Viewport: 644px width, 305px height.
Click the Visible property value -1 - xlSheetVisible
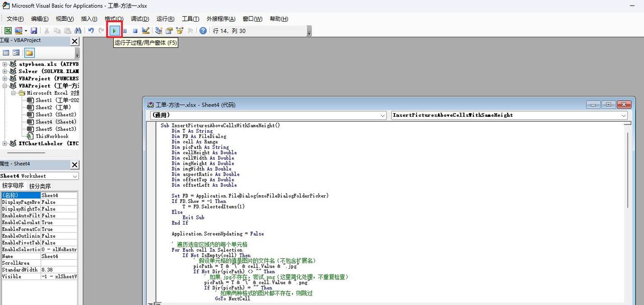click(x=59, y=276)
